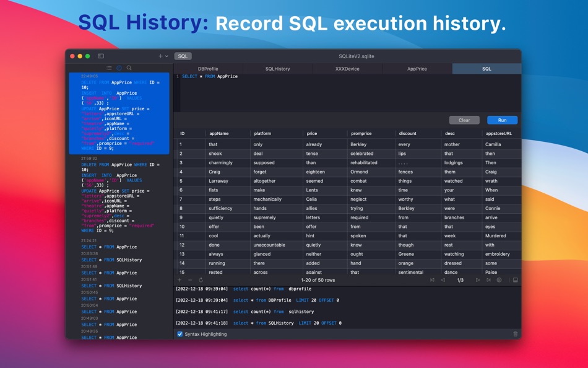Open the sidebar search magnifier icon
The height and width of the screenshot is (368, 588).
pyautogui.click(x=129, y=68)
